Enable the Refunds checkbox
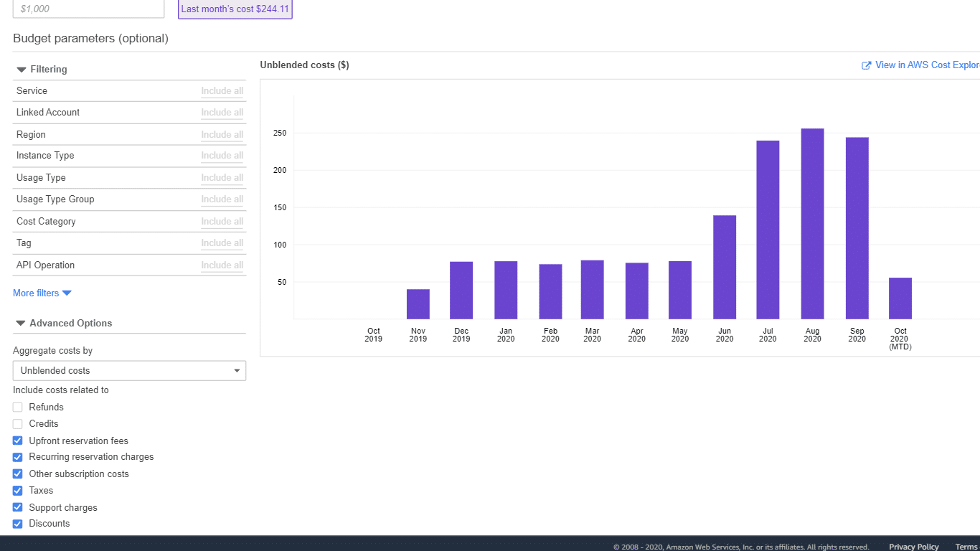Image resolution: width=980 pixels, height=551 pixels. tap(17, 407)
